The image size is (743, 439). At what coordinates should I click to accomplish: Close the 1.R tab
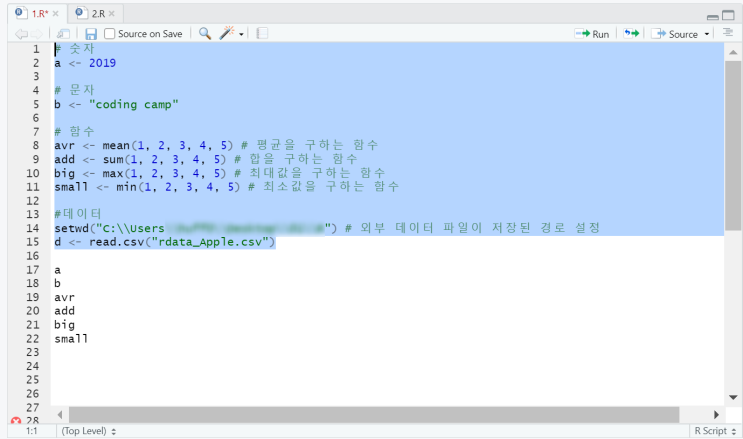(56, 14)
